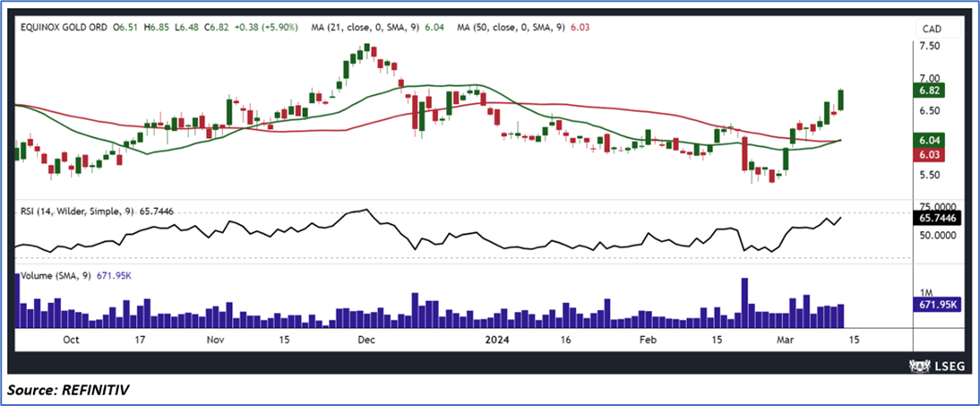
Task: Click the tallest volume bar in late February
Action: point(744,303)
